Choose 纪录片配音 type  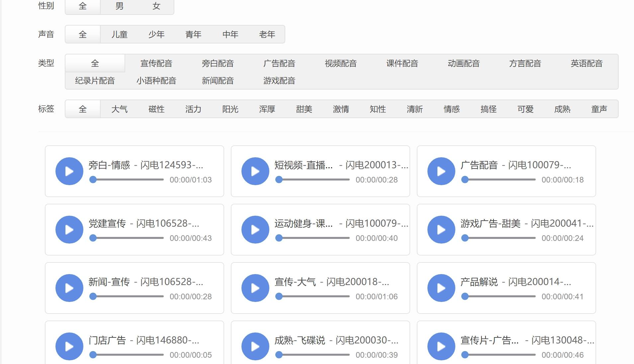tap(95, 80)
